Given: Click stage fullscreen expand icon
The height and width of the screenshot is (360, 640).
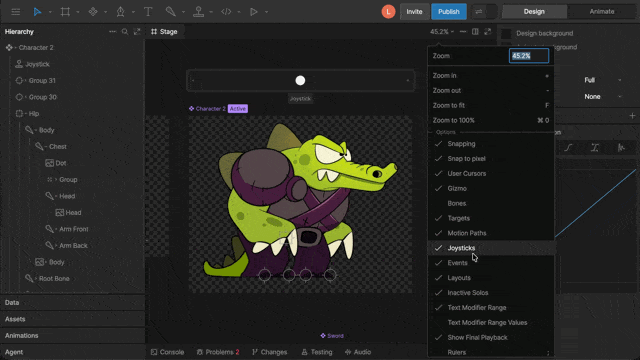Looking at the screenshot, I should 488,31.
